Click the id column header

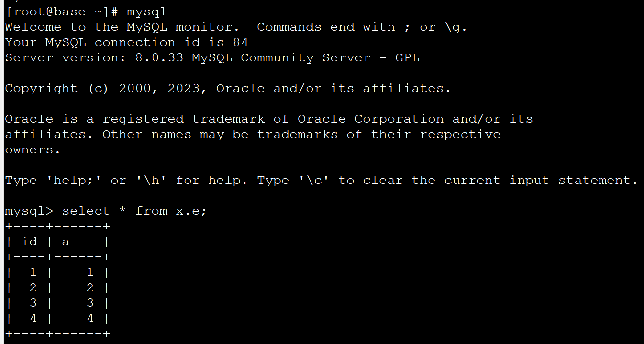(x=30, y=241)
